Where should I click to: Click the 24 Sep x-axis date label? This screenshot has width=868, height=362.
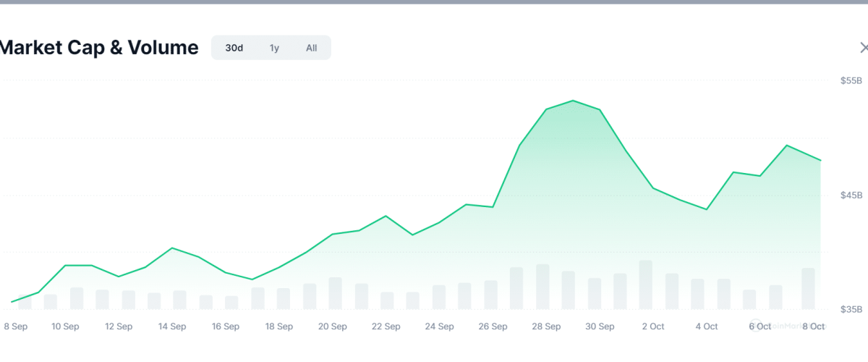[x=440, y=327]
